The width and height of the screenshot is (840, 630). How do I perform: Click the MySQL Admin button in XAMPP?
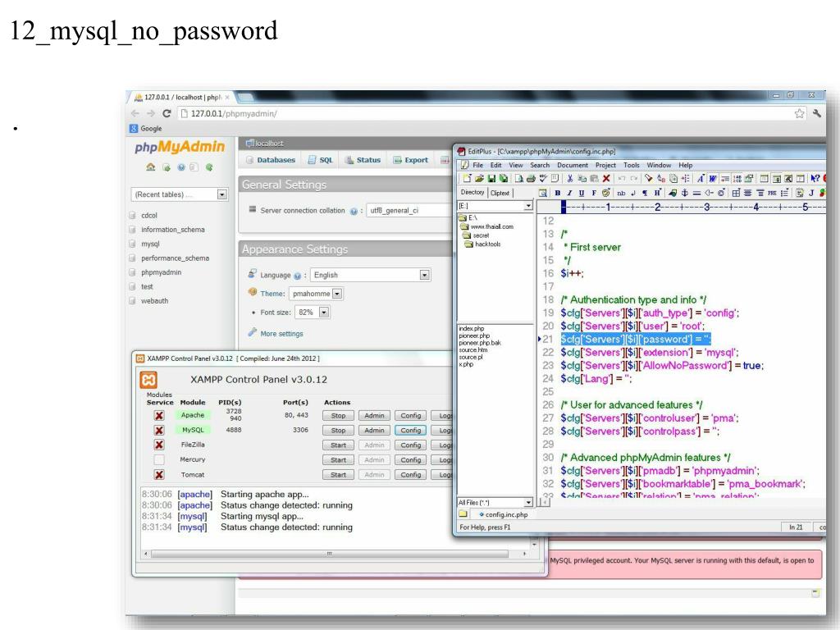tap(374, 430)
